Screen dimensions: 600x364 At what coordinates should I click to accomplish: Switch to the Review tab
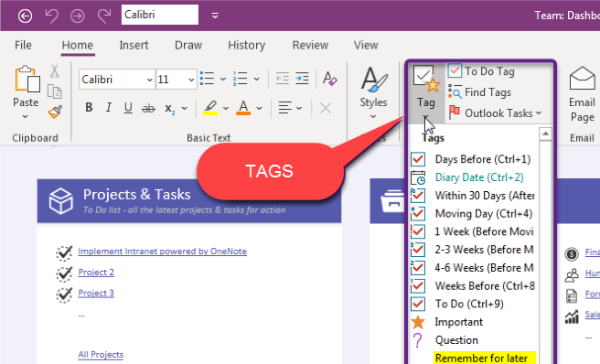click(310, 45)
